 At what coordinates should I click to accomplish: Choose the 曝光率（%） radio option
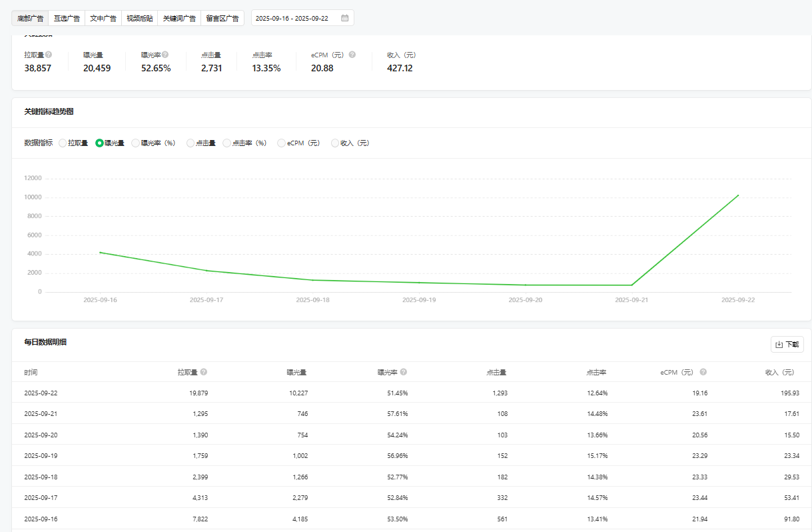(136, 143)
